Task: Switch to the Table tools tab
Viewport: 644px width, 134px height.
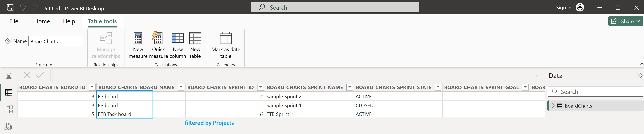Action: click(x=102, y=21)
